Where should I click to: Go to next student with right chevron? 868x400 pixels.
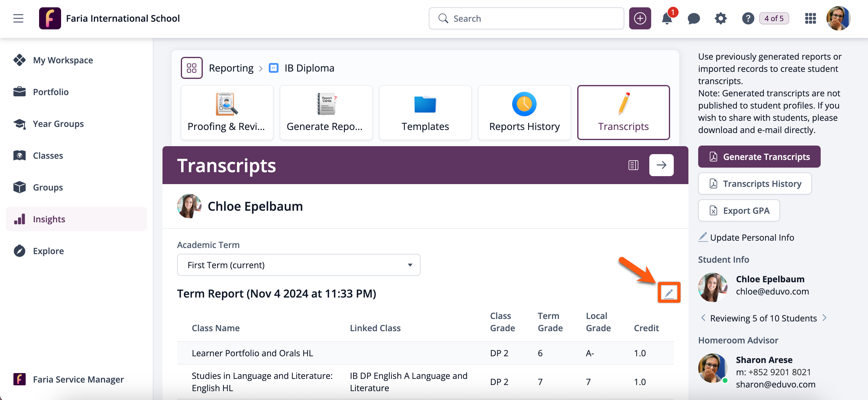pos(824,318)
